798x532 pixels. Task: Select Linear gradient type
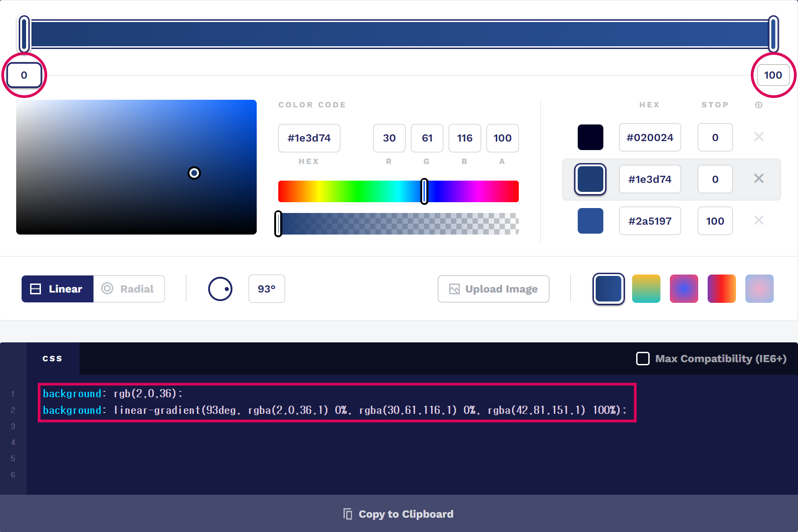coord(58,289)
